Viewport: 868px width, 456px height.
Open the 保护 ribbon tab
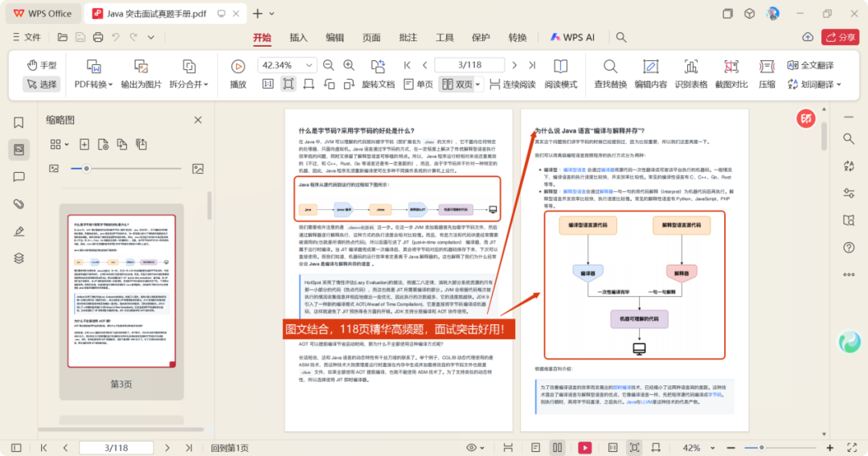(x=481, y=38)
